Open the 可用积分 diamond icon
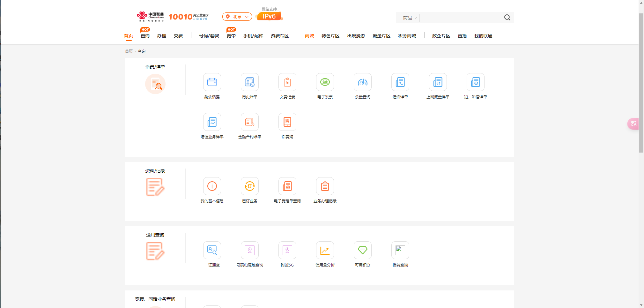 point(363,250)
